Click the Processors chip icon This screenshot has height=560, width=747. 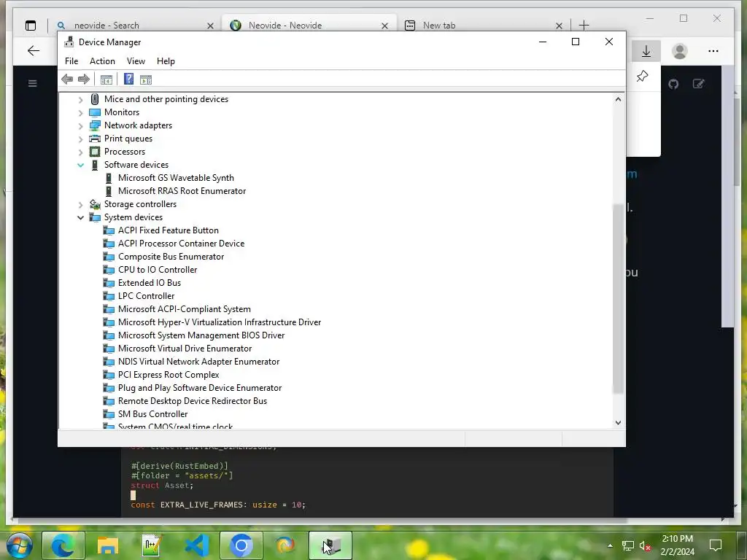tap(95, 152)
